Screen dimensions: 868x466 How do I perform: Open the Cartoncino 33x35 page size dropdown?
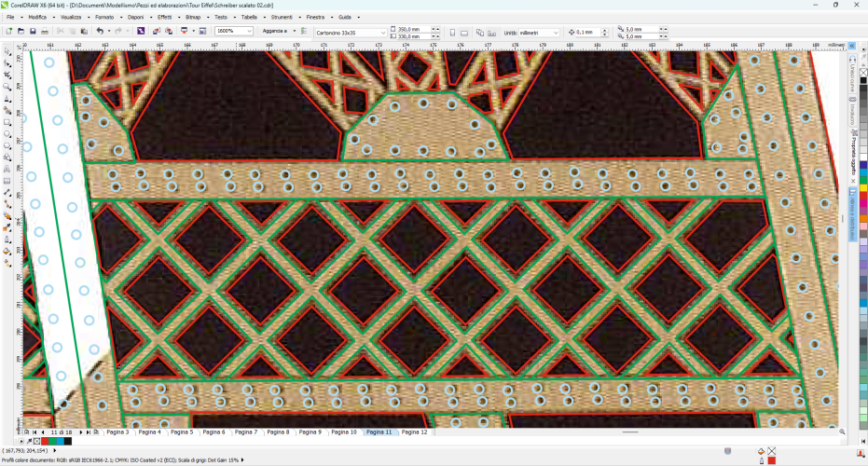pos(382,33)
